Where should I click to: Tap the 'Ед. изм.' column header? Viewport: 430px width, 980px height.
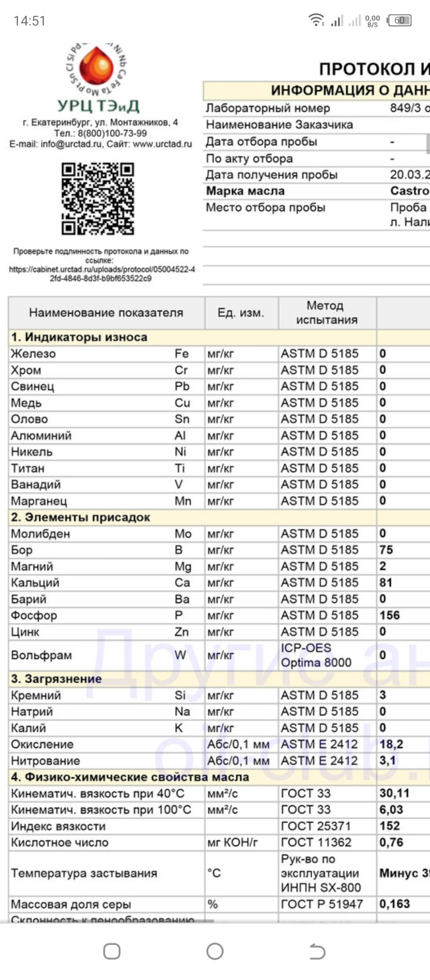[x=241, y=313]
